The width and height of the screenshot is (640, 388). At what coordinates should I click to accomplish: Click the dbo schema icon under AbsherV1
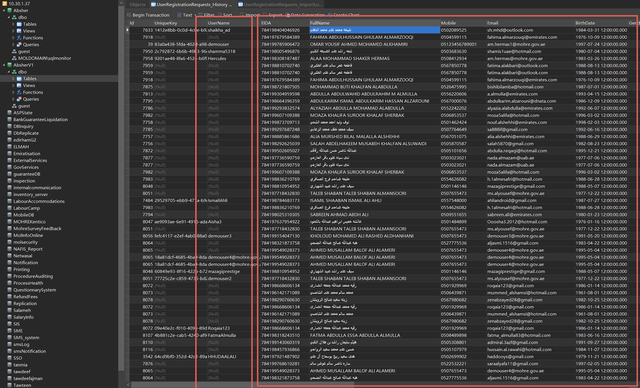click(14, 72)
